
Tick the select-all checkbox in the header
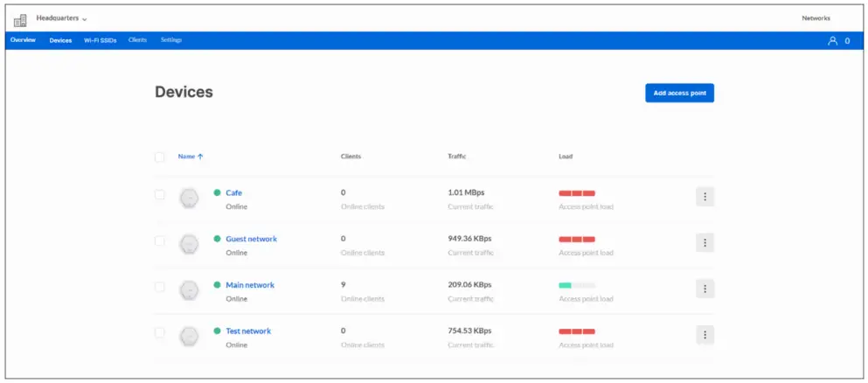(x=159, y=157)
